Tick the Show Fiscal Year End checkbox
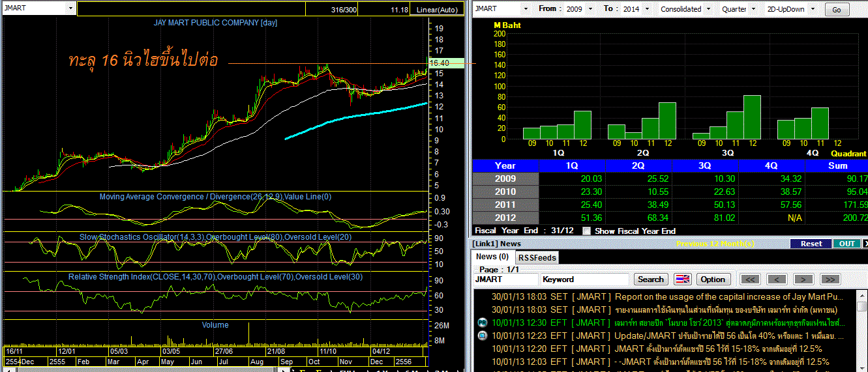The height and width of the screenshot is (372, 868). [586, 231]
